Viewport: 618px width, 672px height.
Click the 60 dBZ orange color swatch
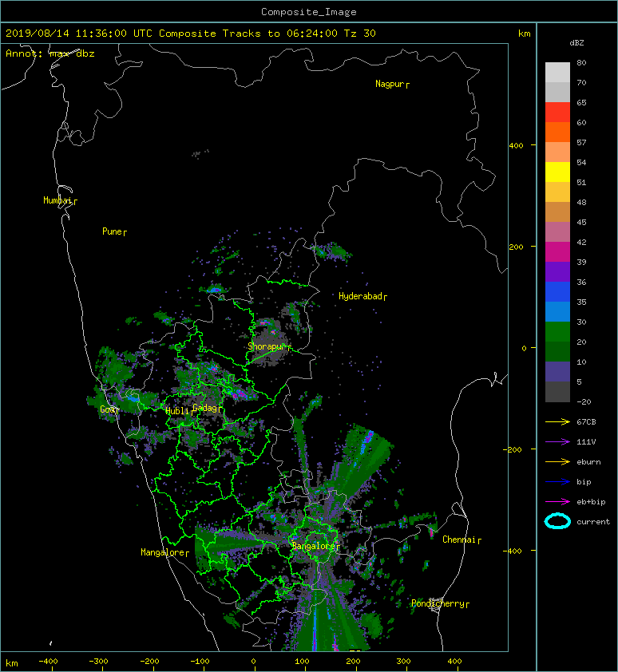pos(557,132)
